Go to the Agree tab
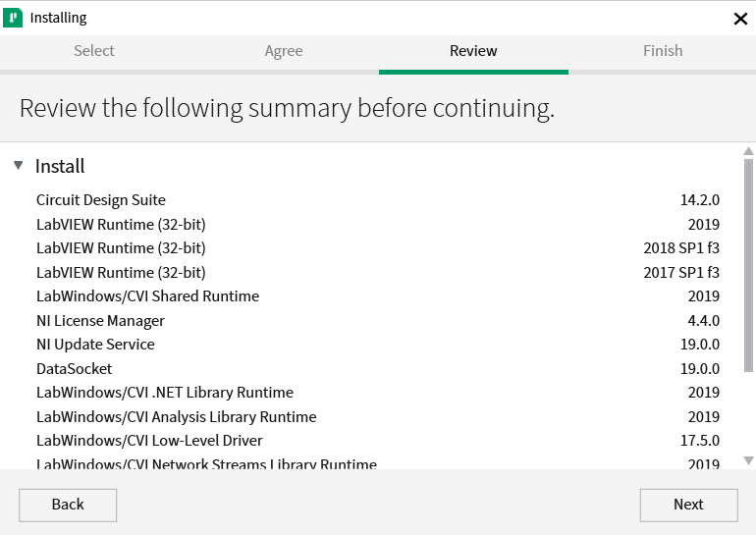The image size is (756, 535). [x=284, y=51]
